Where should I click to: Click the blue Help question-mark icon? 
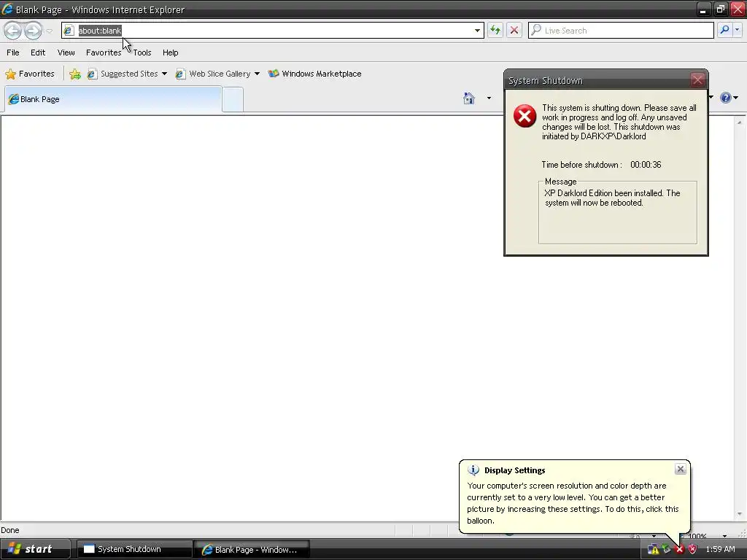pyautogui.click(x=725, y=98)
